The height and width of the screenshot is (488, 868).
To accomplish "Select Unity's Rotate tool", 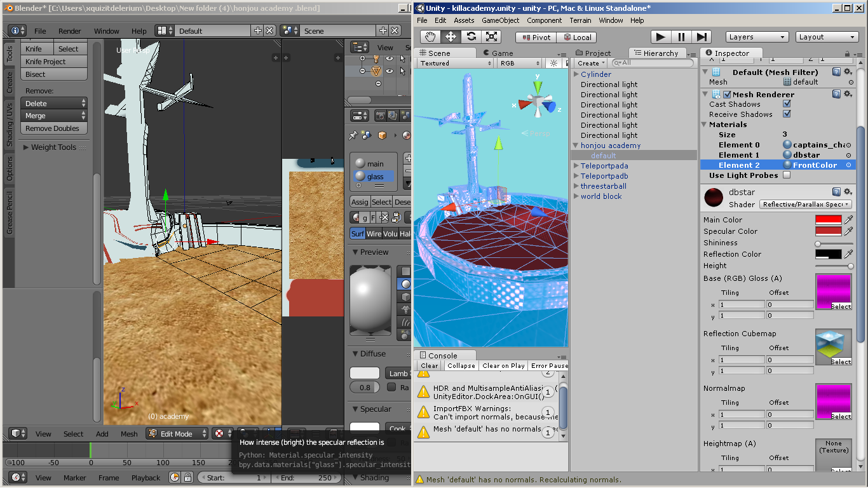I will [471, 37].
